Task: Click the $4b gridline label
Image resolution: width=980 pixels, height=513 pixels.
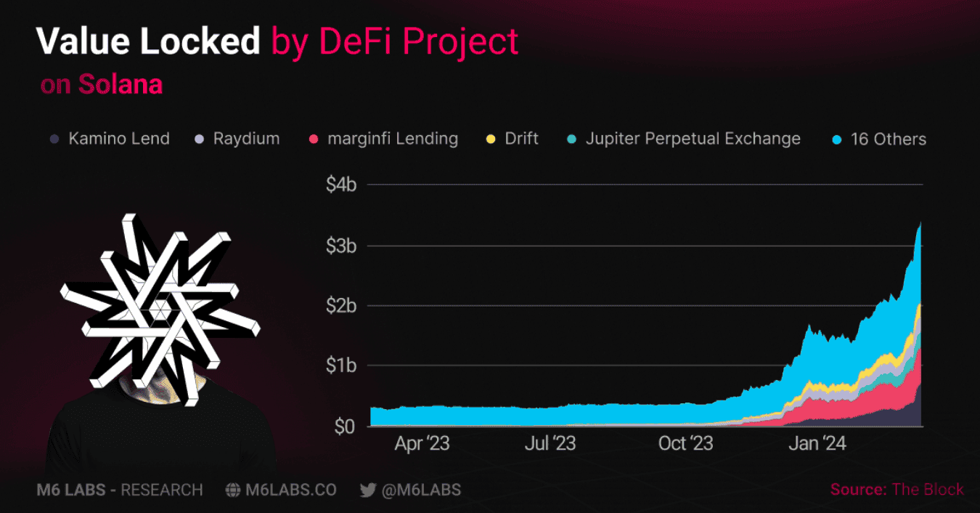Action: pos(340,185)
